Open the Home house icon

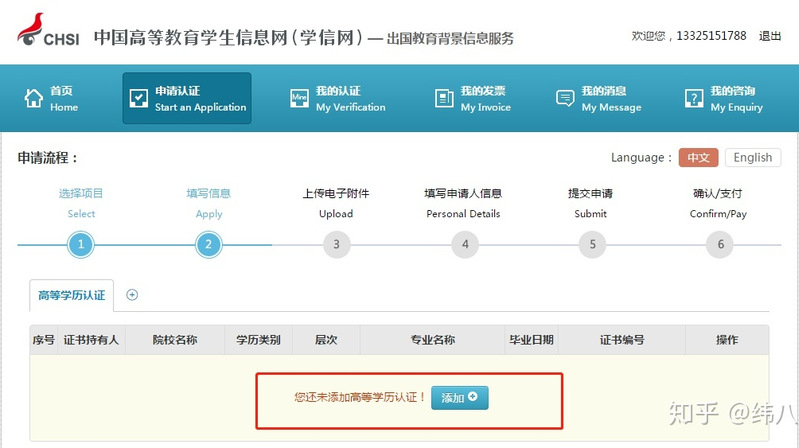33,98
